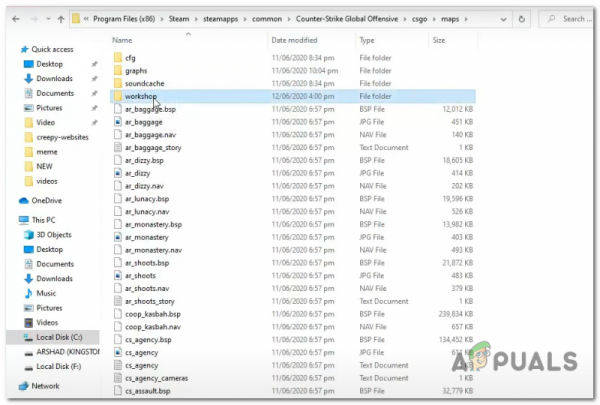The image size is (600, 405).
Task: Open pinned Downloads under Quick access
Action: click(x=54, y=78)
